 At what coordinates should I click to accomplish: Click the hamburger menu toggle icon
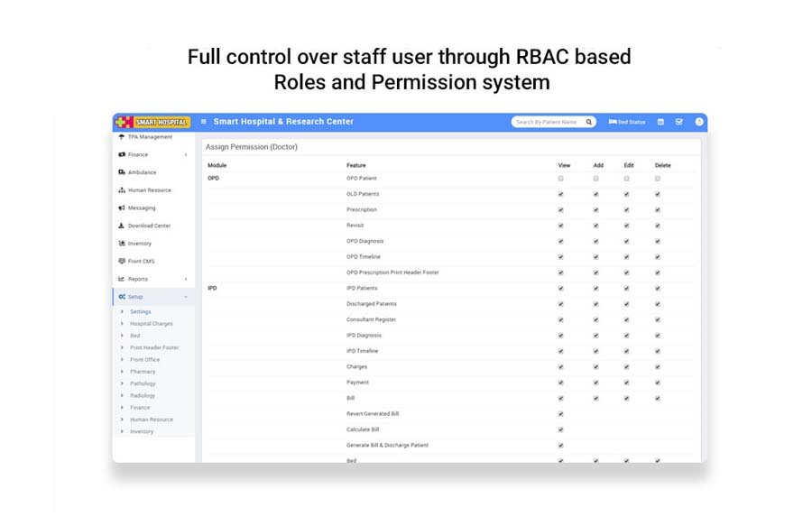tap(204, 122)
